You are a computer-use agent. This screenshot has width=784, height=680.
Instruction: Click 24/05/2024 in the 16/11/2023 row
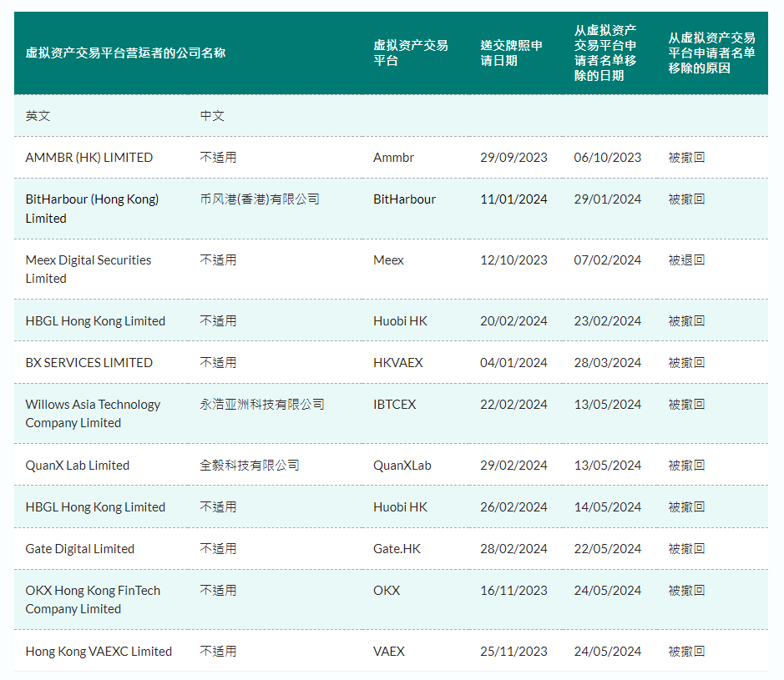[x=608, y=591]
